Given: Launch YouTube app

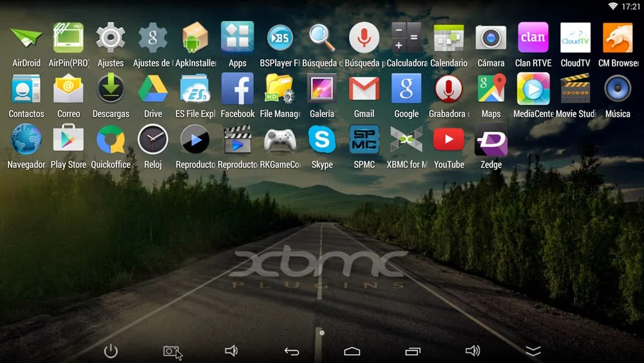Looking at the screenshot, I should click(448, 139).
